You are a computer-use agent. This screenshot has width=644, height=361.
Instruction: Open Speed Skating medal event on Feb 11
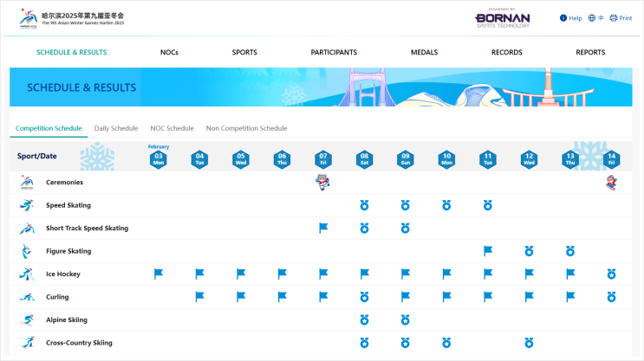click(x=488, y=205)
